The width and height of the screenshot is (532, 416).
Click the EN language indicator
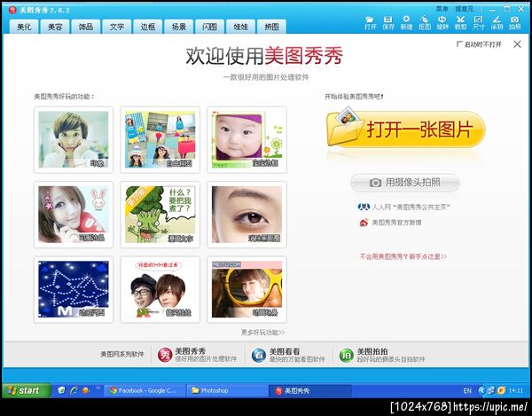pyautogui.click(x=467, y=391)
